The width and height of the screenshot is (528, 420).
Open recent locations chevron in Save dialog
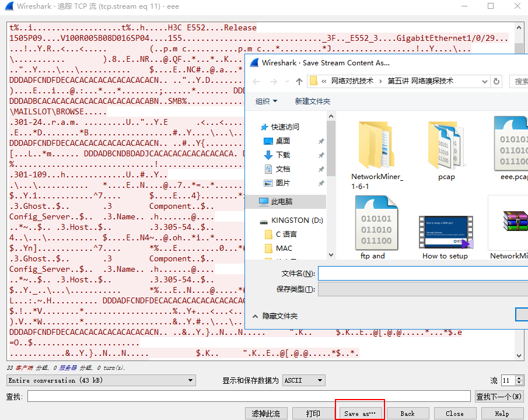(x=287, y=82)
